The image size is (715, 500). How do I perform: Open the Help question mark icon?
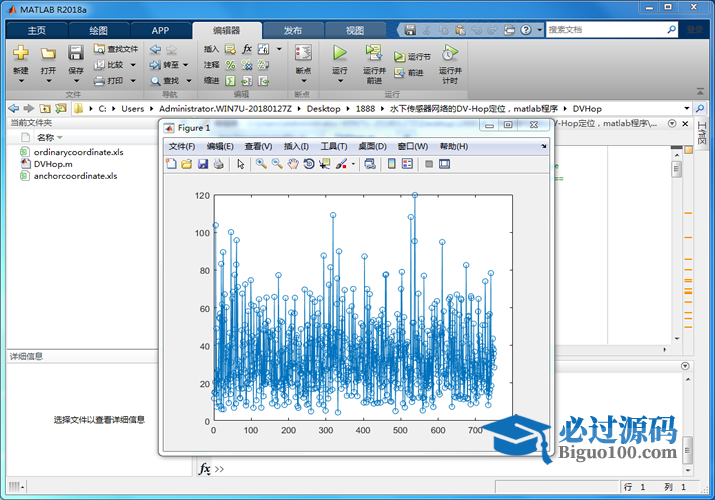pos(526,30)
